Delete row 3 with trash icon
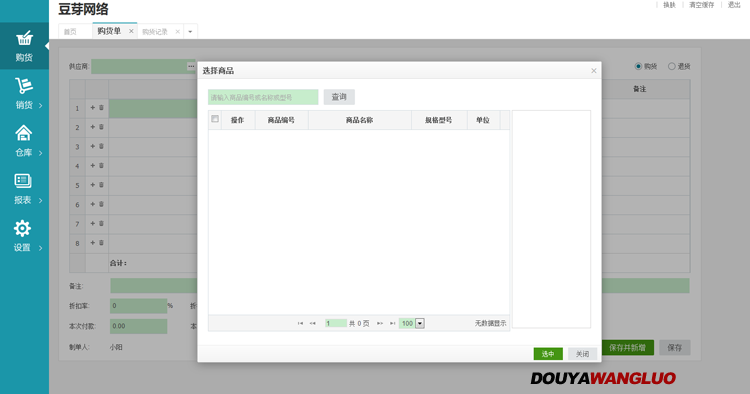 tap(101, 146)
